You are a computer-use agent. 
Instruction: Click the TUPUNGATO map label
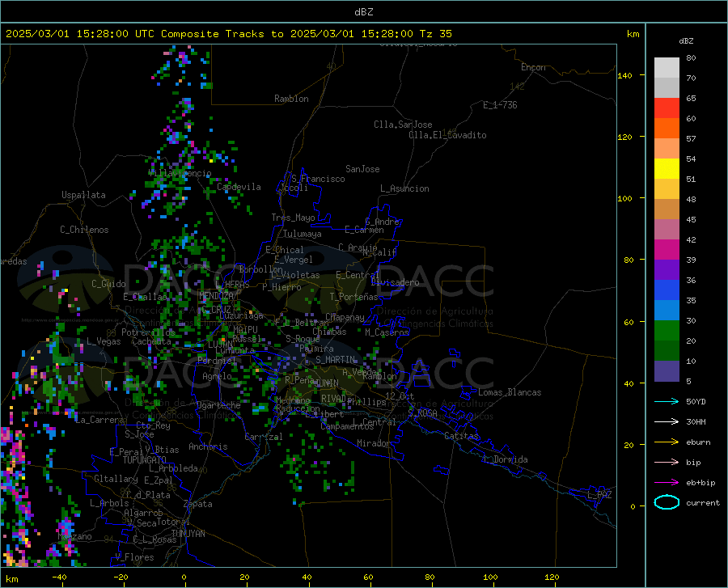coord(145,460)
